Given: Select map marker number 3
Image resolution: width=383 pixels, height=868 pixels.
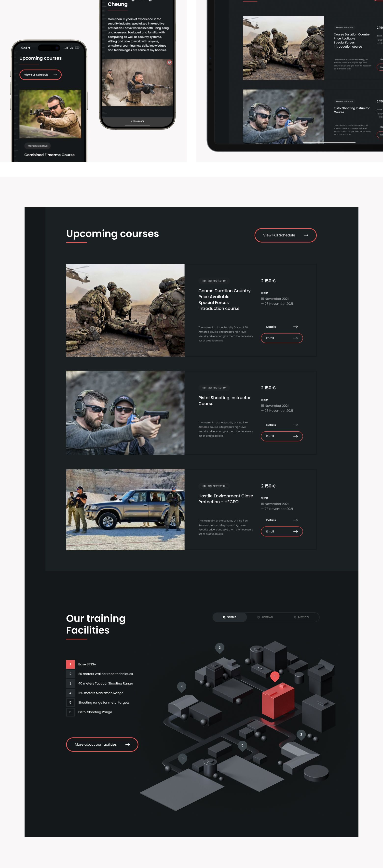Looking at the screenshot, I should coord(219,648).
